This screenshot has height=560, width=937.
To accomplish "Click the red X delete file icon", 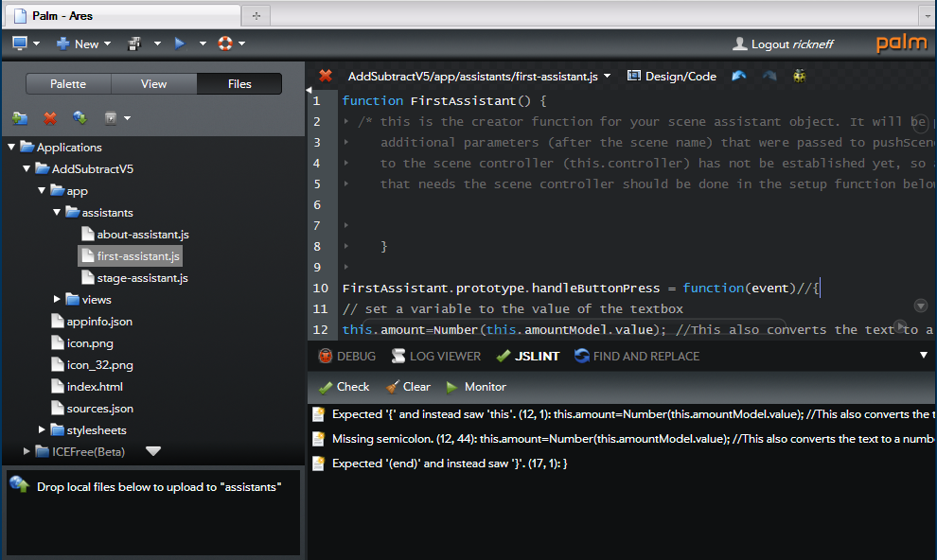I will 50,118.
